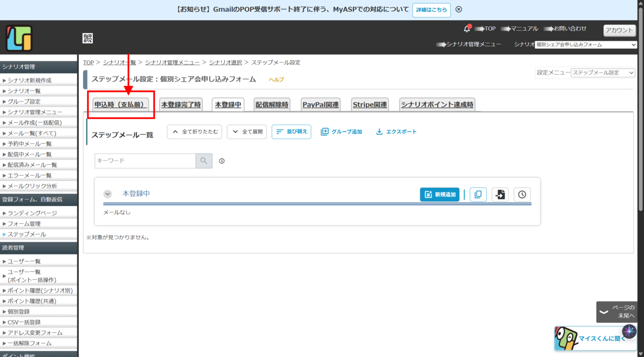Click 新規追加 in 本登録中 group

(440, 194)
